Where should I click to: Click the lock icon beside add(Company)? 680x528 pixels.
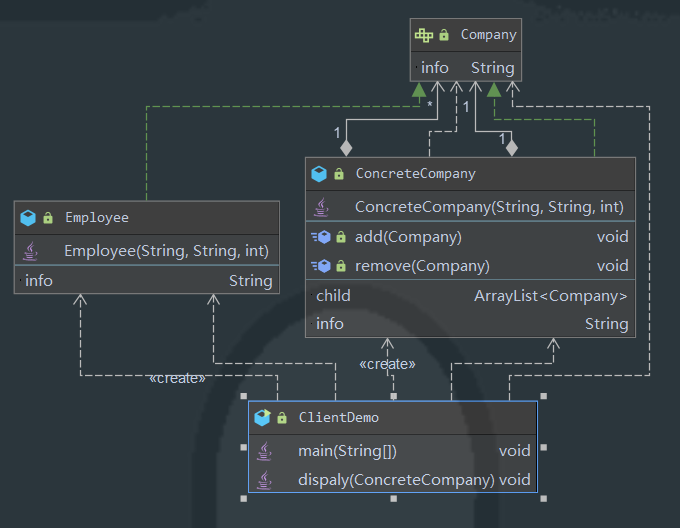coord(341,237)
